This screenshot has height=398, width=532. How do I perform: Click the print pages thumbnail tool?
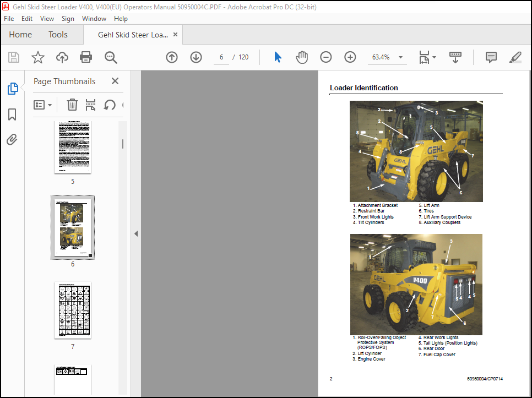pos(90,105)
